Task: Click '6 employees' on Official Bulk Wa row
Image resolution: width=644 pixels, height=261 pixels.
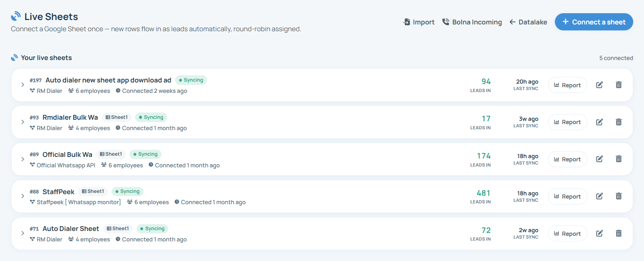Action: pos(126,165)
